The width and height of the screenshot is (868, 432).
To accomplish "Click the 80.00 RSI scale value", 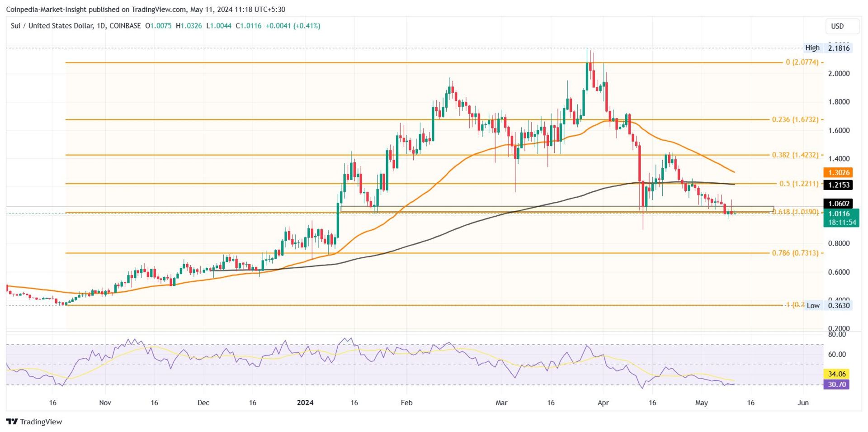I will [x=837, y=335].
